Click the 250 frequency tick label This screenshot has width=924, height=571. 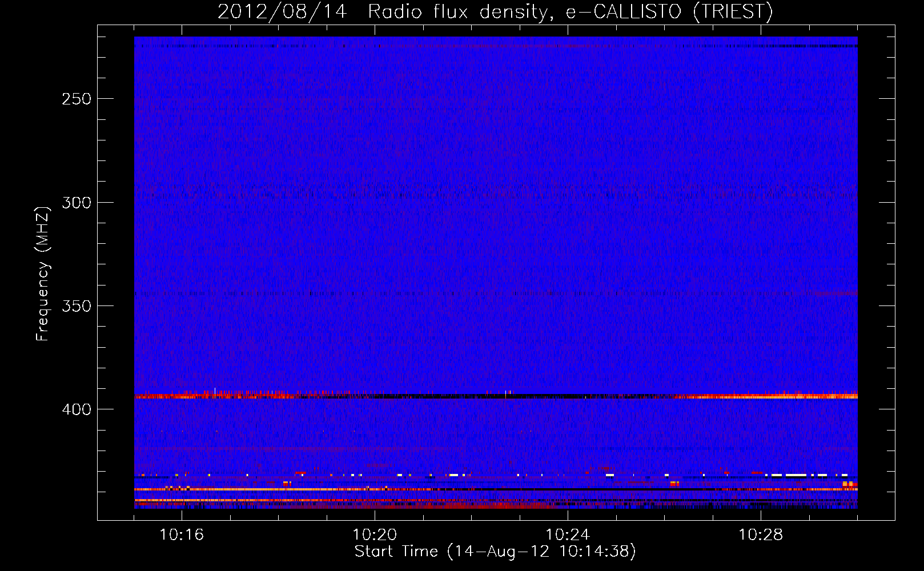point(77,99)
